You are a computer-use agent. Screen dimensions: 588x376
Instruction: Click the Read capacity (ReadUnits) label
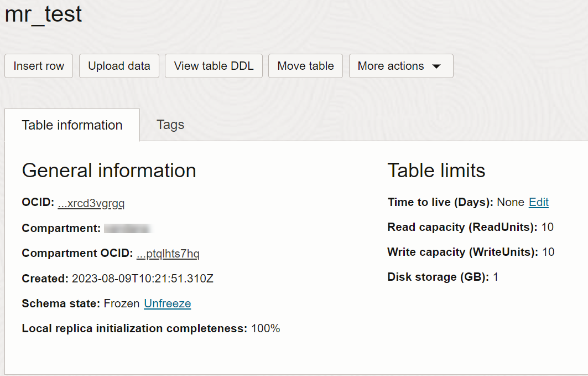462,227
